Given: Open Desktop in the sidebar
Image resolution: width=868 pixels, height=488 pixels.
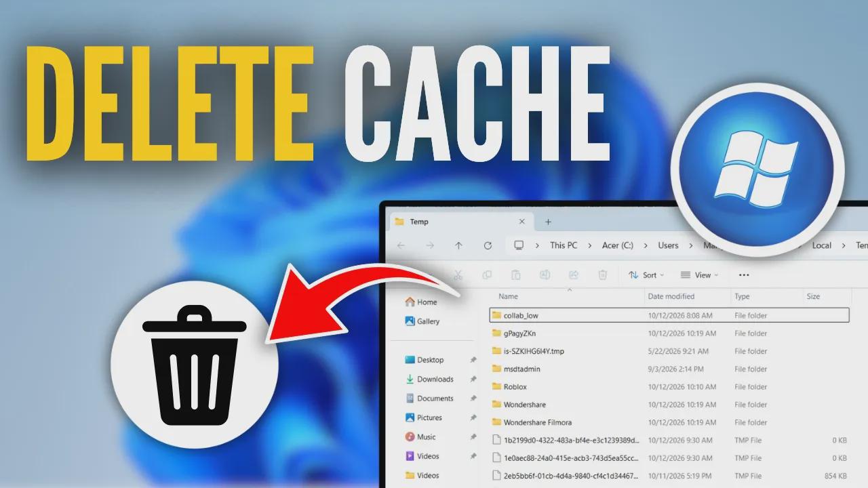Looking at the screenshot, I should 425,360.
